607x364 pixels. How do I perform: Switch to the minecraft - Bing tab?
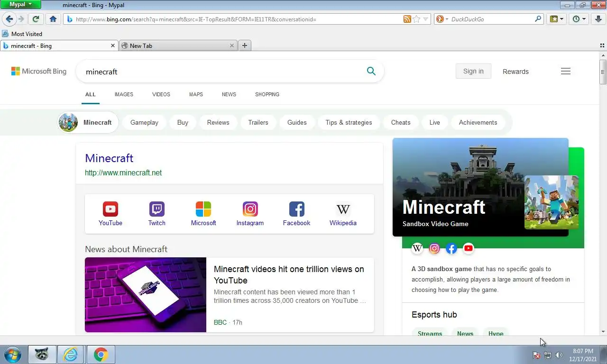pos(59,45)
